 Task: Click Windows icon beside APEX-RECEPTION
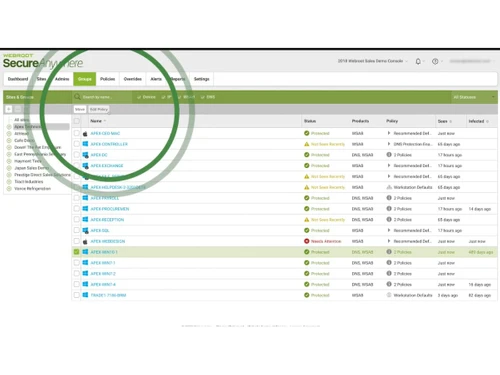[x=85, y=219]
